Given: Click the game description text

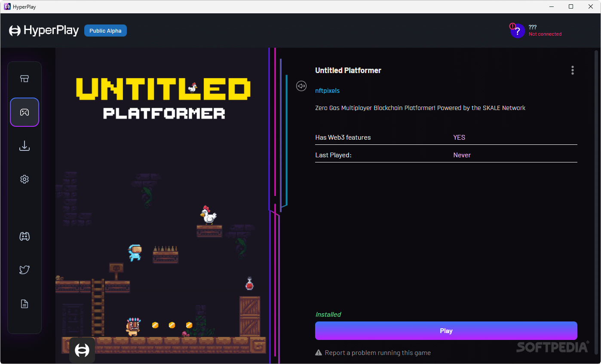Looking at the screenshot, I should click(x=420, y=108).
